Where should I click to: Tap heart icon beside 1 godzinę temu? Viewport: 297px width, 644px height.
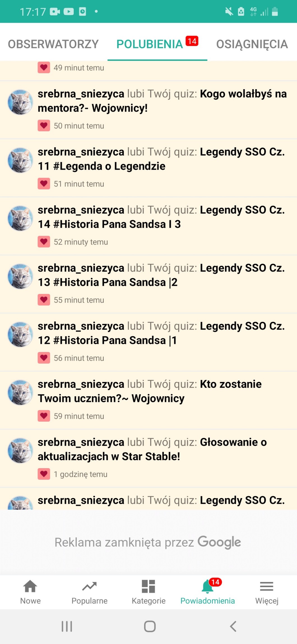(x=44, y=474)
